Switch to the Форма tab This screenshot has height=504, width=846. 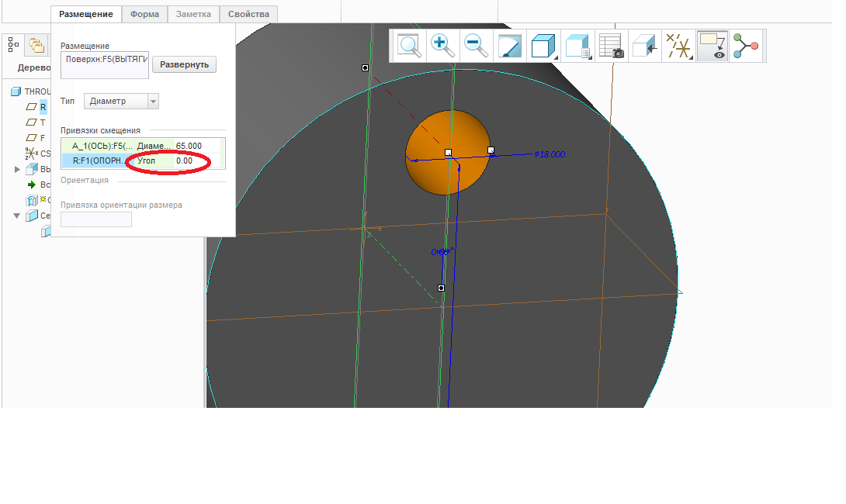click(144, 14)
